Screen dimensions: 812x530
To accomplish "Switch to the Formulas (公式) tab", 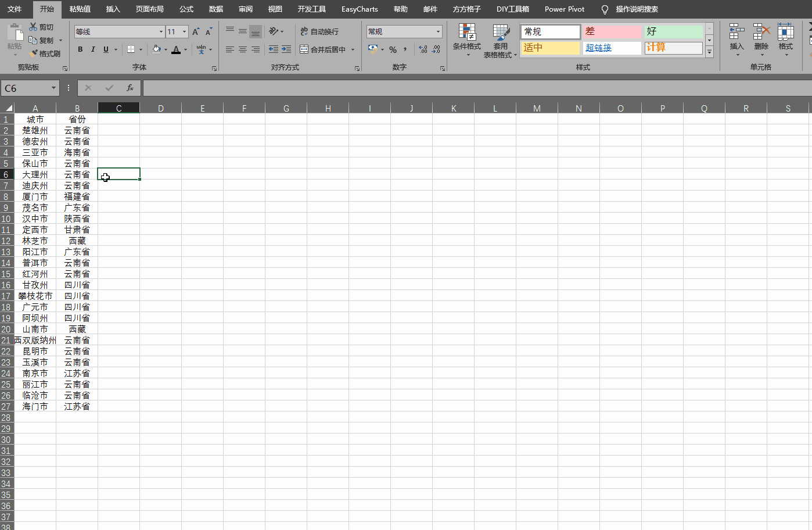I will pos(186,9).
